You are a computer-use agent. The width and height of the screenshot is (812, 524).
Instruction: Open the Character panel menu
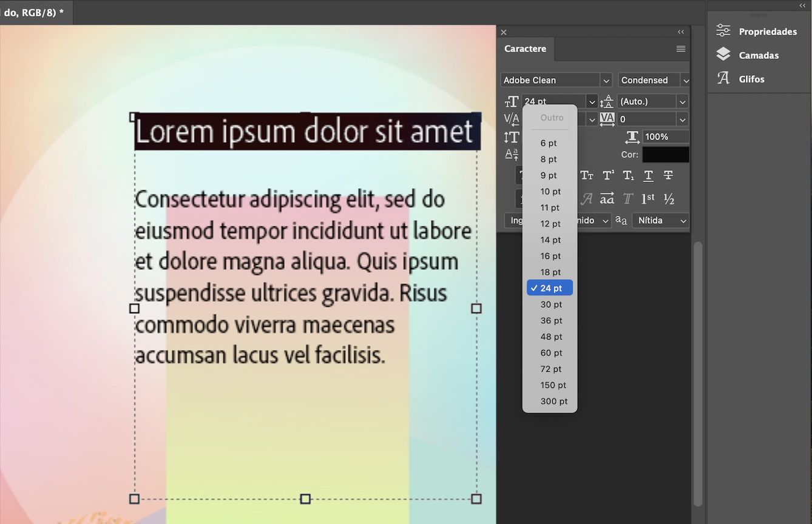tap(681, 49)
